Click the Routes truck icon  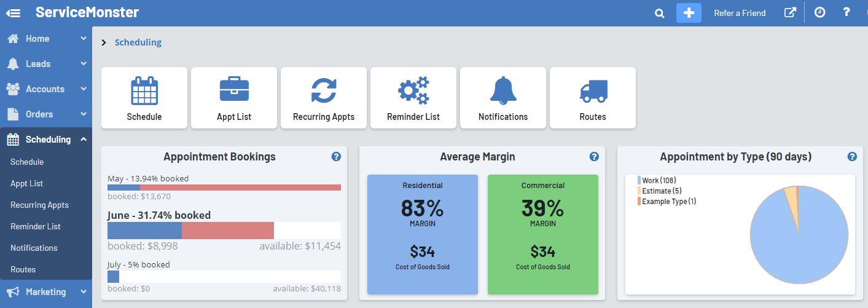tap(593, 91)
